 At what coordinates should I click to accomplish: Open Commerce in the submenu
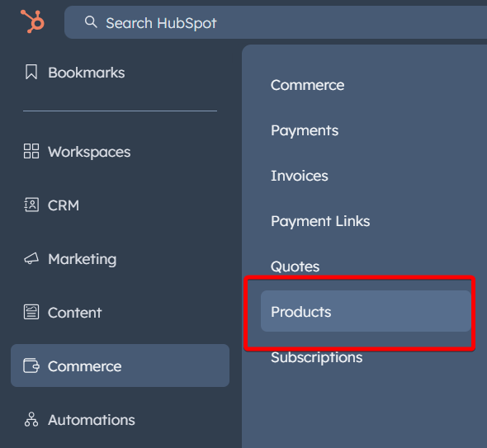(308, 85)
